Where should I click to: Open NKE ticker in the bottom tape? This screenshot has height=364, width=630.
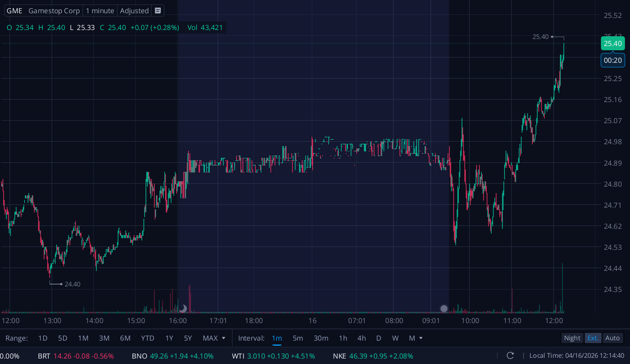(x=373, y=356)
